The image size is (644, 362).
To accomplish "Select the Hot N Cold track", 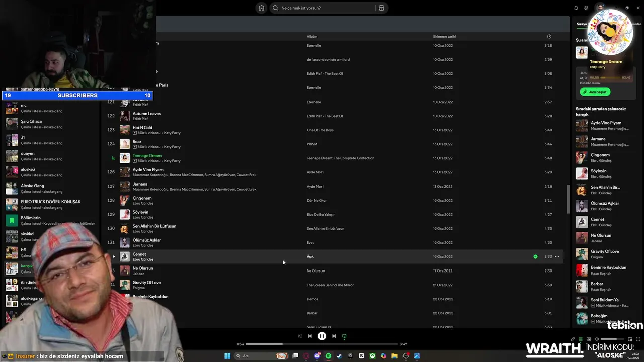I will [x=142, y=127].
